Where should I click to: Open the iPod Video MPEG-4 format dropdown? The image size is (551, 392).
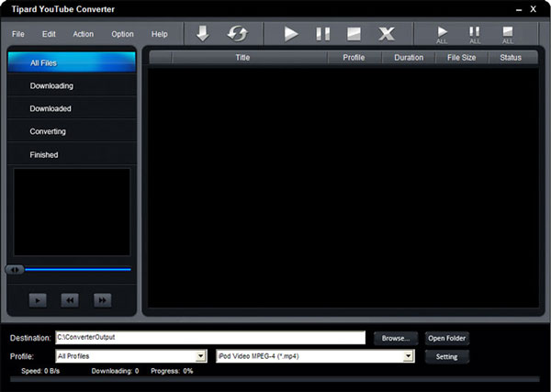tap(409, 356)
